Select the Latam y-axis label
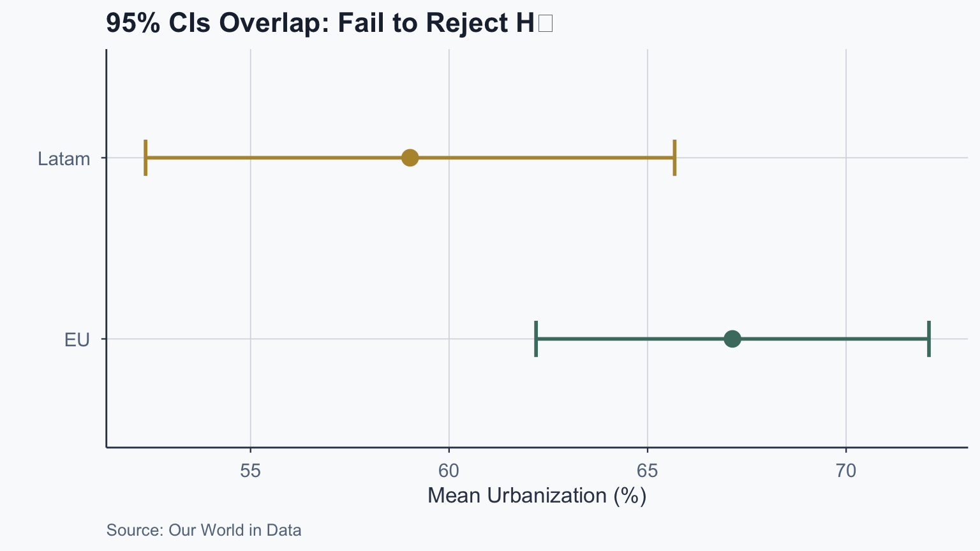 point(64,159)
